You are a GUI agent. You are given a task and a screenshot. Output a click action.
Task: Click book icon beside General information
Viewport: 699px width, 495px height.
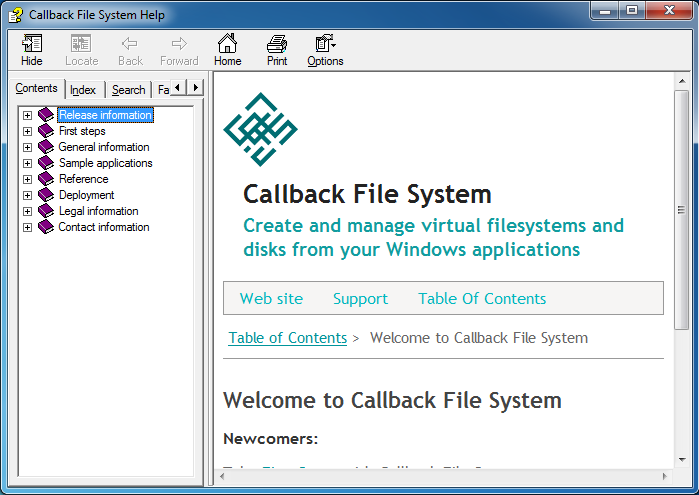(x=46, y=147)
